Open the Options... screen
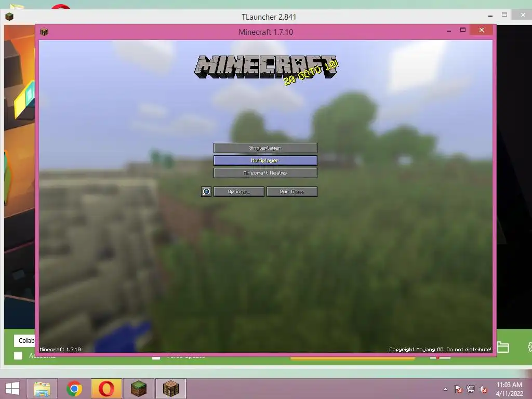Viewport: 532px width, 399px height. pos(239,192)
